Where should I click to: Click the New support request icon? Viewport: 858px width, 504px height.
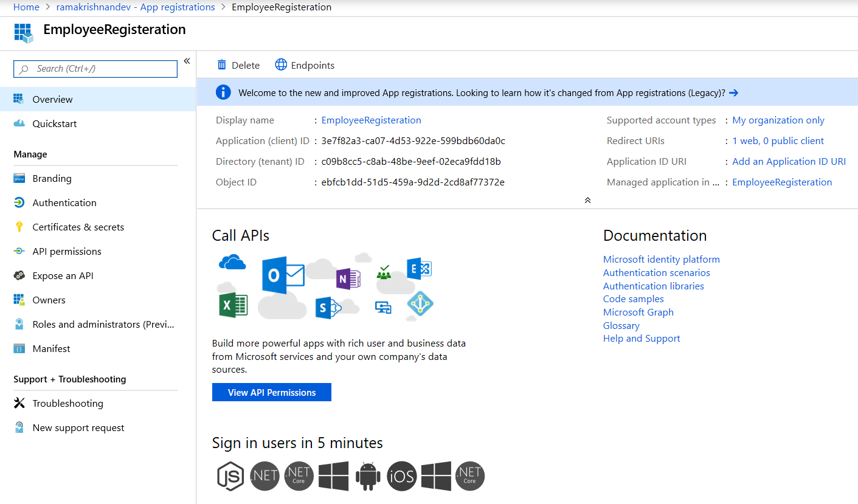pyautogui.click(x=19, y=427)
